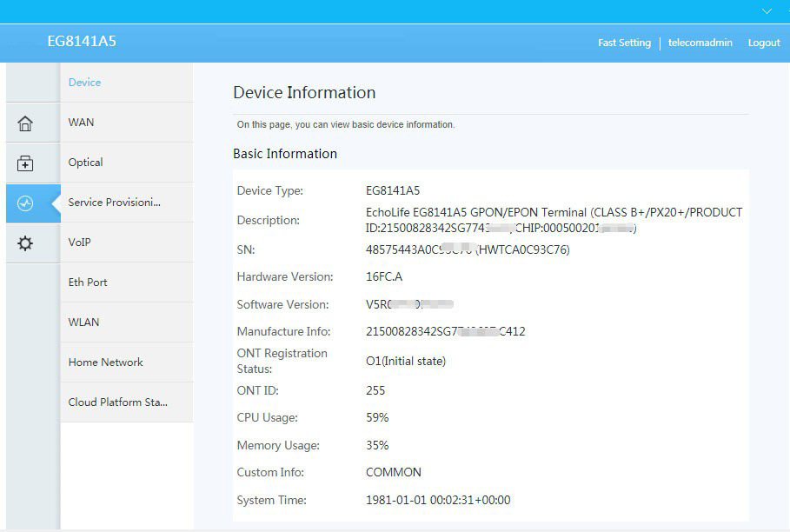Click the EG8141A5 header title
Screen dimensions: 790x532
pos(82,41)
